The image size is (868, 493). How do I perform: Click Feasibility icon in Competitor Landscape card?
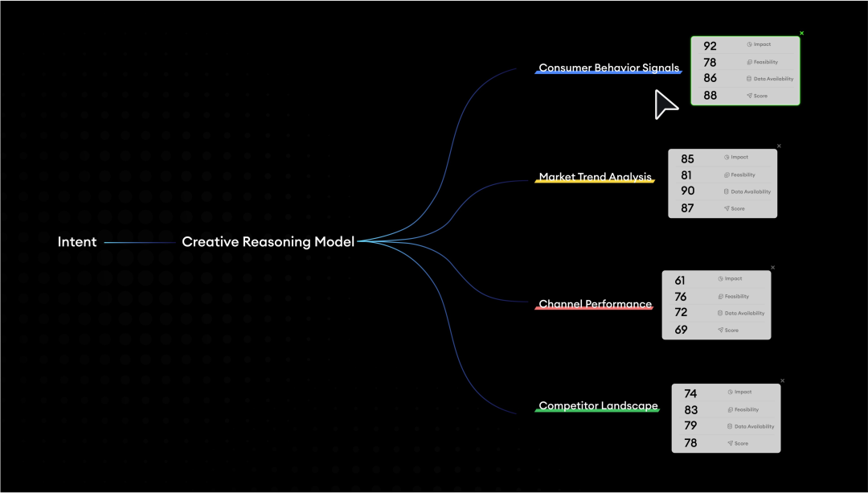(x=730, y=409)
